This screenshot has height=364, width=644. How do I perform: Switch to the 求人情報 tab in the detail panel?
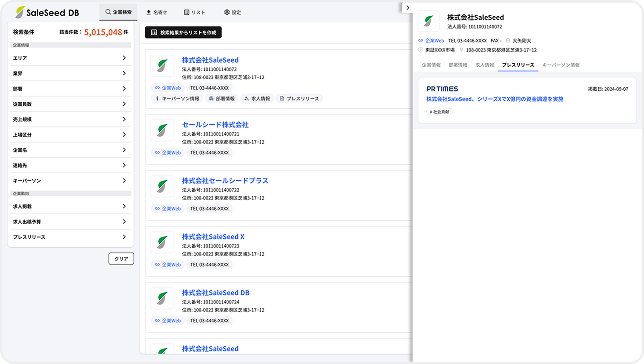click(x=485, y=65)
